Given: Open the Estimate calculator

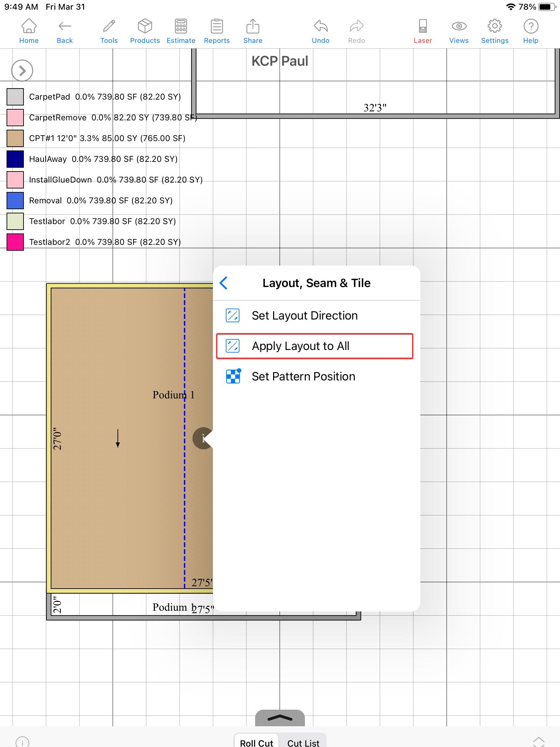Looking at the screenshot, I should click(x=181, y=31).
